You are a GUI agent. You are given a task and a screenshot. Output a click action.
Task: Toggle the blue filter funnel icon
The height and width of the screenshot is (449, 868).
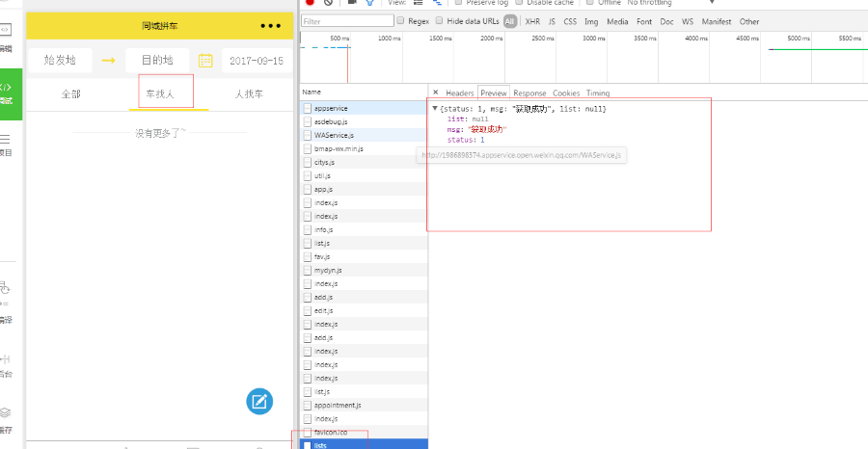click(x=370, y=2)
